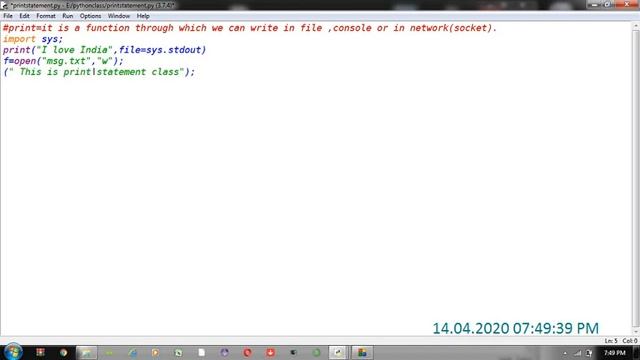The height and width of the screenshot is (360, 640).
Task: Open the File Explorer taskbar icon
Action: coord(86,353)
